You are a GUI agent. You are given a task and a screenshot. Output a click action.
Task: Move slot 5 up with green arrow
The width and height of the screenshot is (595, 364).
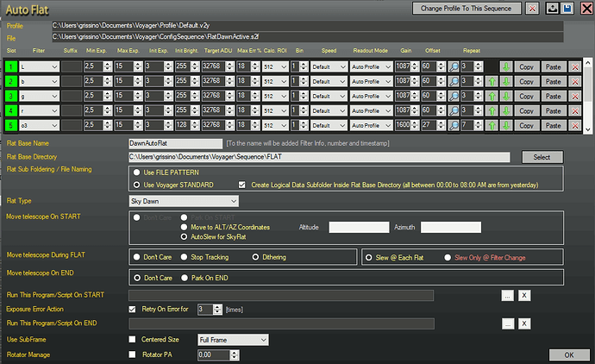point(492,125)
